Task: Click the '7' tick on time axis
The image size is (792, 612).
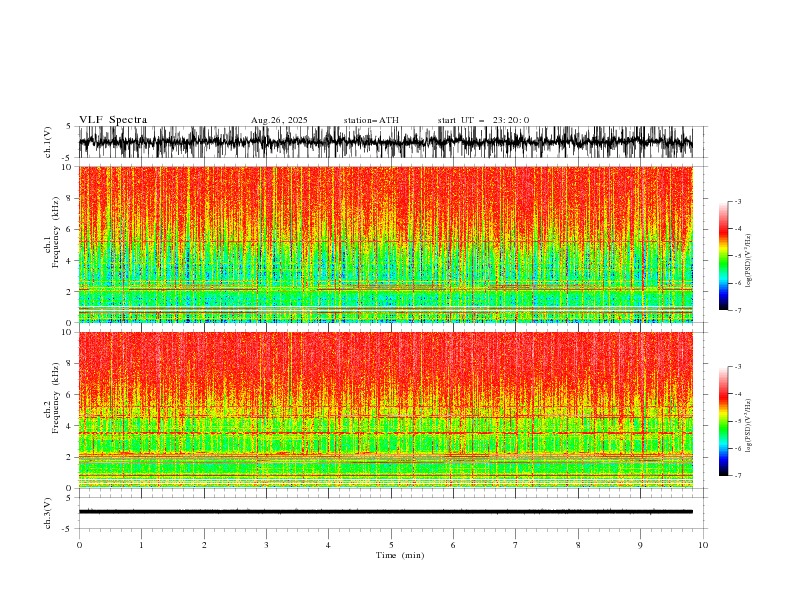Action: 516,545
